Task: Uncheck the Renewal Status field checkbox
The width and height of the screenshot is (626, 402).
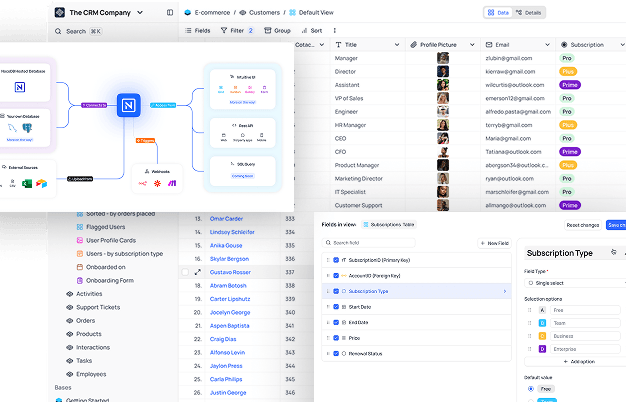Action: 336,354
